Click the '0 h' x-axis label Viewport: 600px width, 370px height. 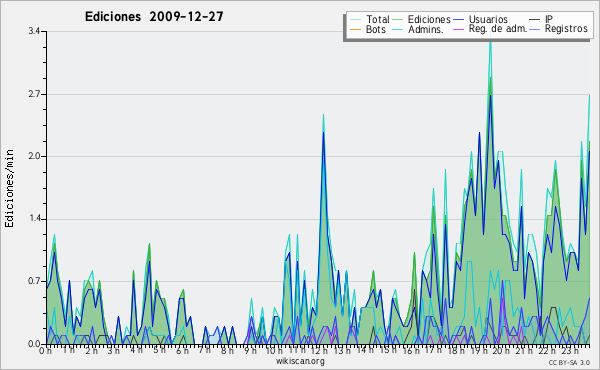coord(46,350)
